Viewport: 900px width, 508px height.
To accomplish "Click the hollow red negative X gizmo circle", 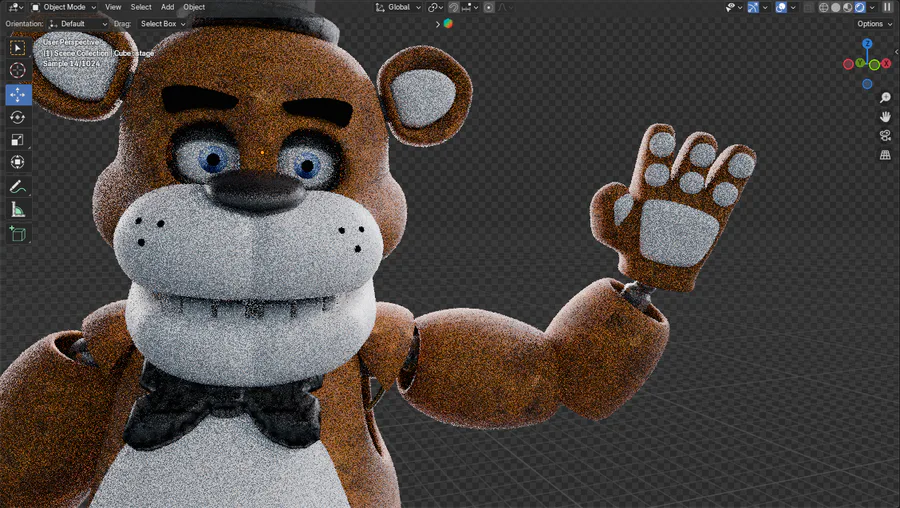I will [x=848, y=65].
